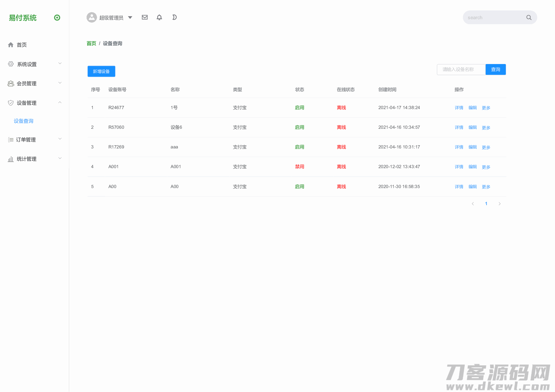Screen dimensions: 555x392
Task: Click 统计管理 bar chart icon
Action: coord(11,159)
